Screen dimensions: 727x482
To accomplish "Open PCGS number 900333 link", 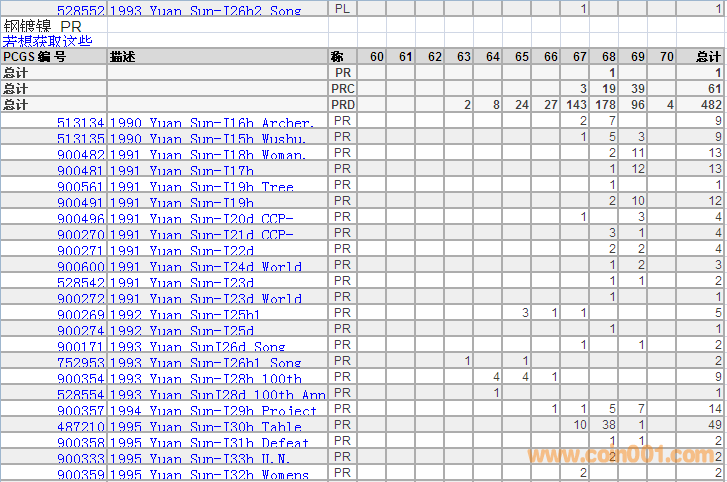I will (x=81, y=459).
